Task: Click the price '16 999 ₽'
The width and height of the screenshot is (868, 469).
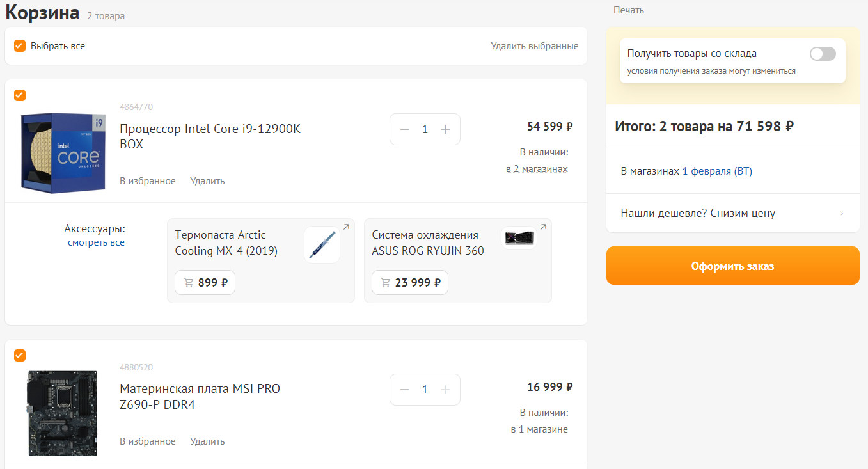Action: click(549, 387)
